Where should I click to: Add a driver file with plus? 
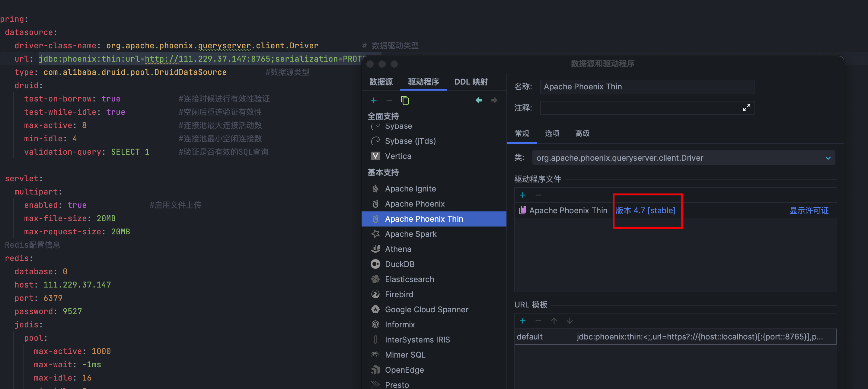(x=523, y=195)
